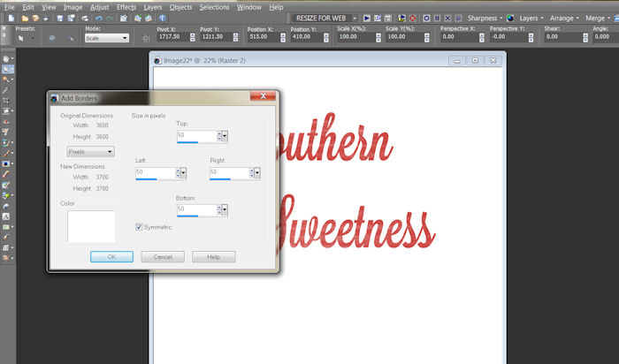Open the Pixels units dropdown
Viewport: 619px width, 364px height.
90,151
